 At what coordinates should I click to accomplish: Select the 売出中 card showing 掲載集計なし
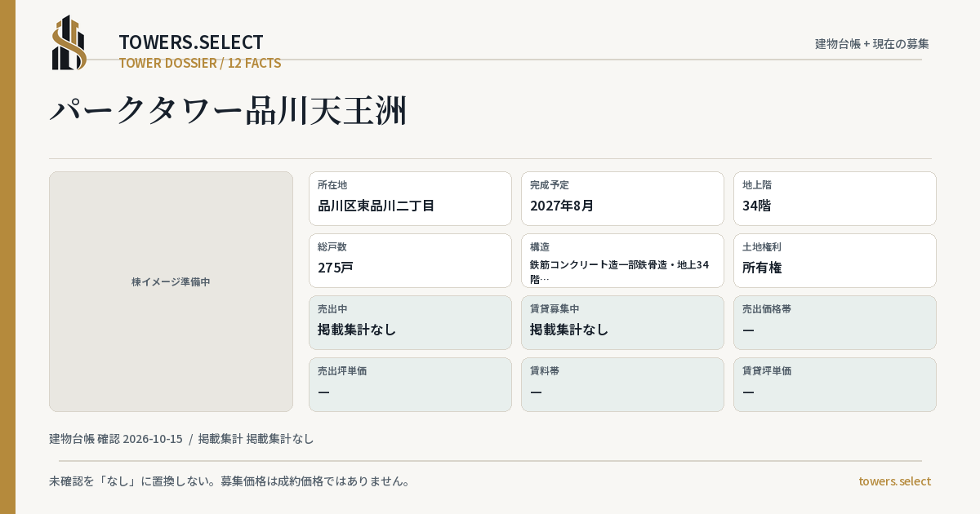tap(410, 322)
